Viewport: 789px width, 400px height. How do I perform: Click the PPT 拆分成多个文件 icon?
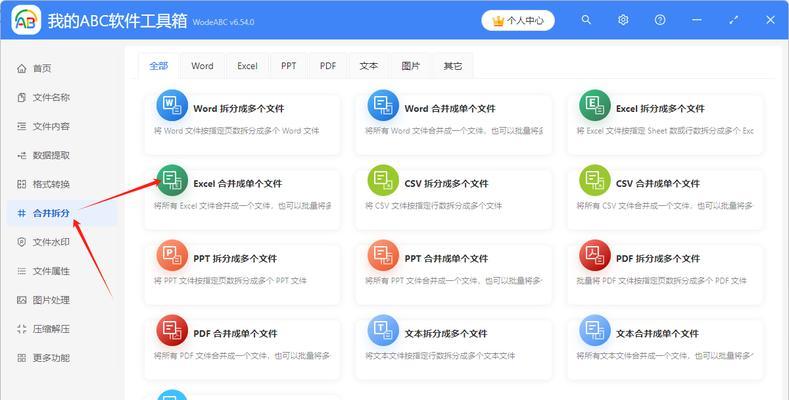point(172,255)
